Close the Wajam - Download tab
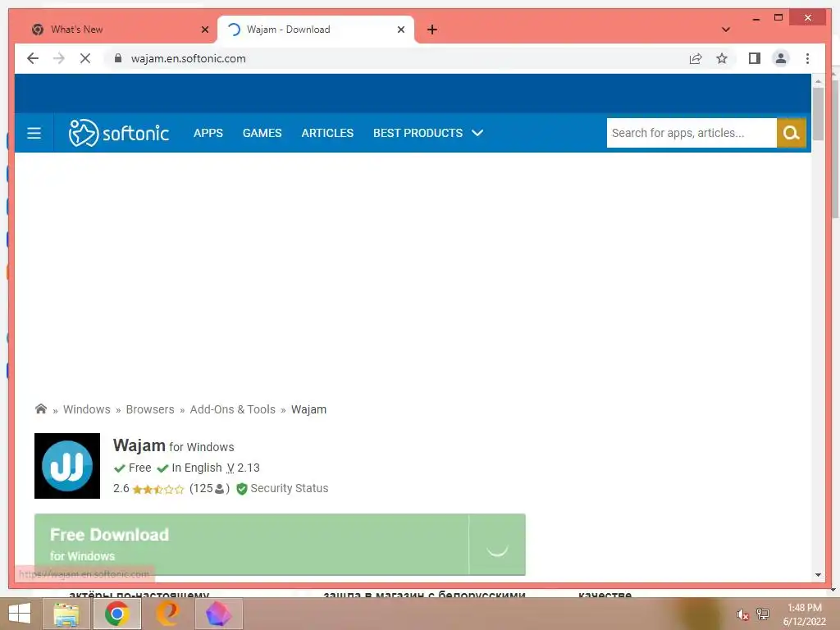The width and height of the screenshot is (840, 630). [400, 30]
